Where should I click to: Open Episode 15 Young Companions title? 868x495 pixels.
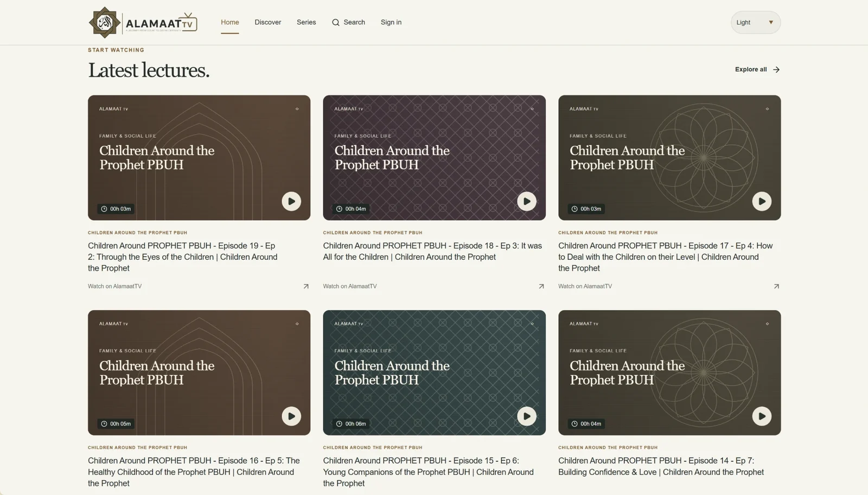[x=429, y=472]
